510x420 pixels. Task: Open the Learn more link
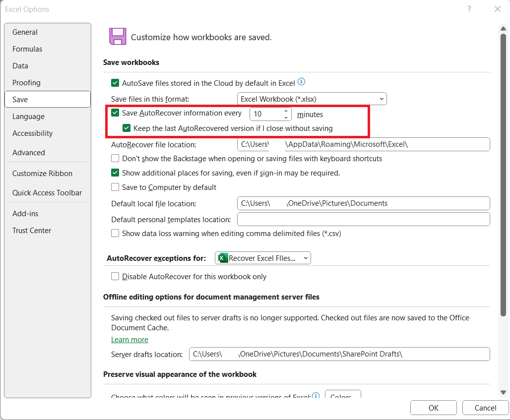129,339
